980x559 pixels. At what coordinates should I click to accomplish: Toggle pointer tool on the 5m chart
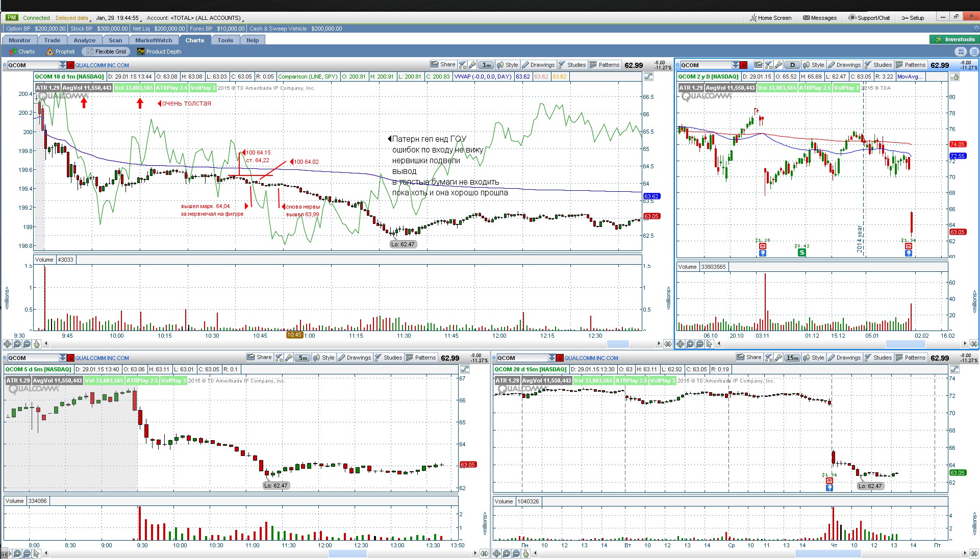[36, 553]
